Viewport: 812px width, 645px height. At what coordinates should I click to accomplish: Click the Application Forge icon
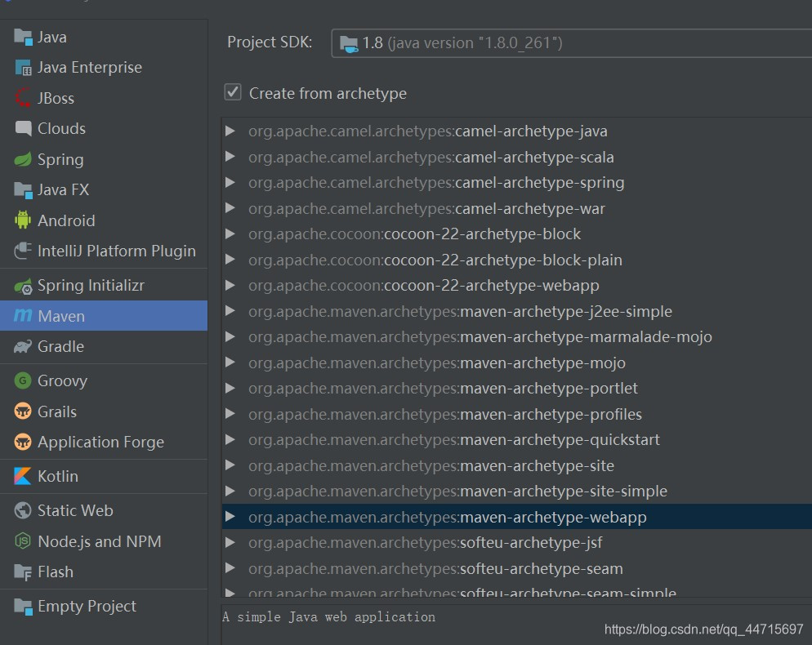[x=23, y=442]
